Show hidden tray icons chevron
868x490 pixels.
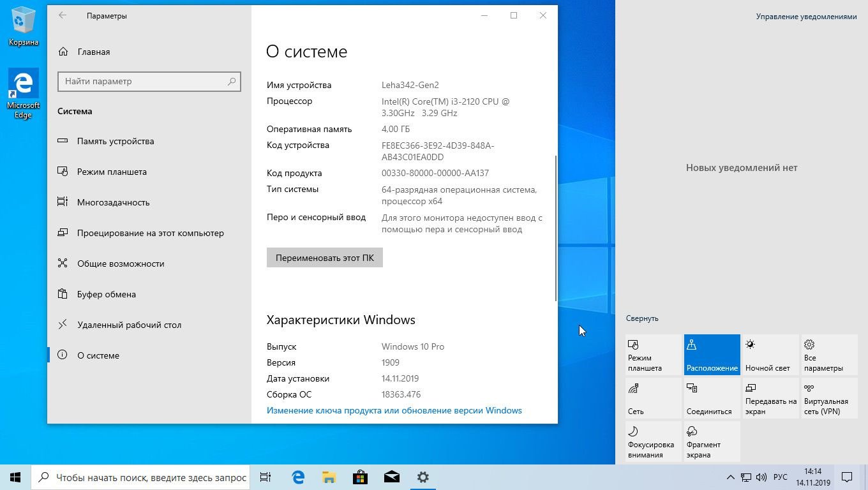click(x=731, y=477)
